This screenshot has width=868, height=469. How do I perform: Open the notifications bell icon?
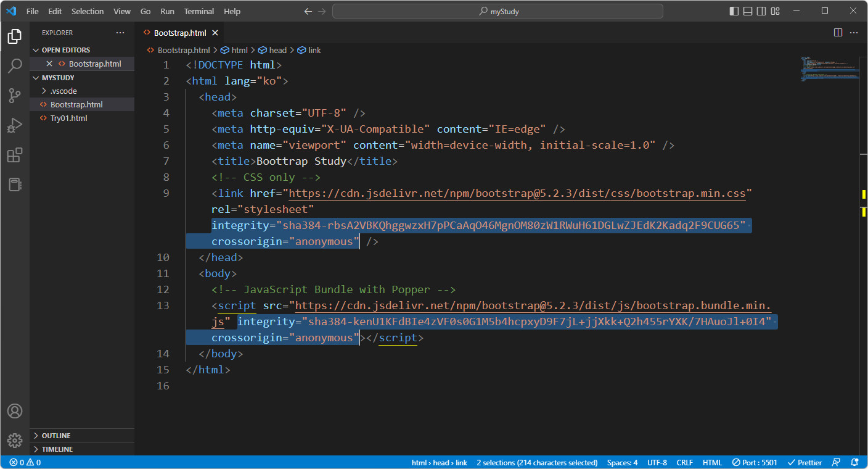(x=854, y=462)
